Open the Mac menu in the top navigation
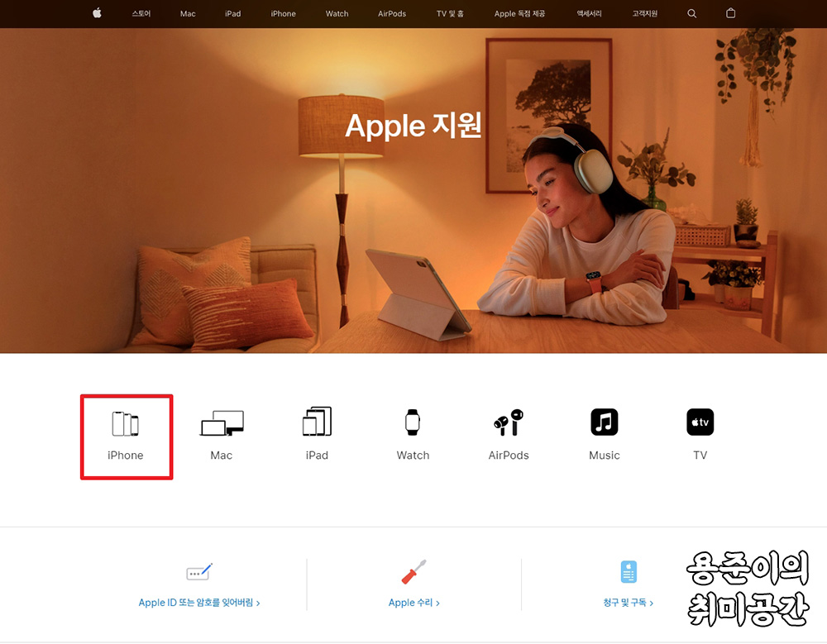The image size is (827, 644). point(188,14)
